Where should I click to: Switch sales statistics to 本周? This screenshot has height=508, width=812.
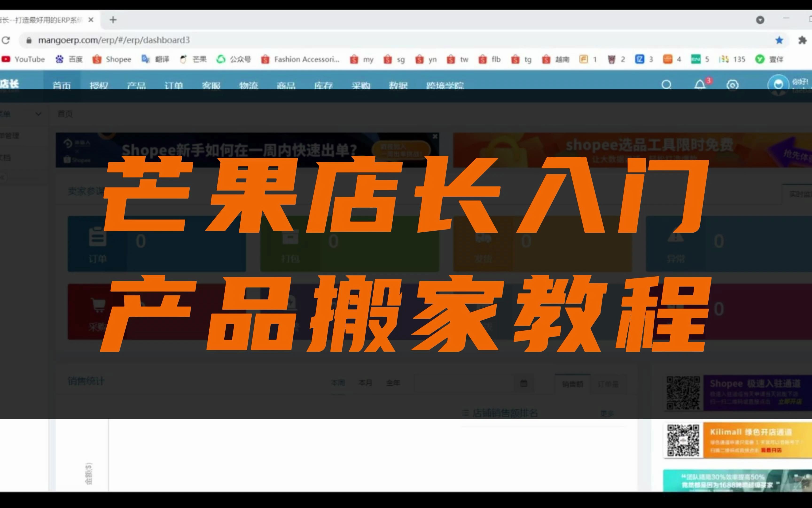338,383
